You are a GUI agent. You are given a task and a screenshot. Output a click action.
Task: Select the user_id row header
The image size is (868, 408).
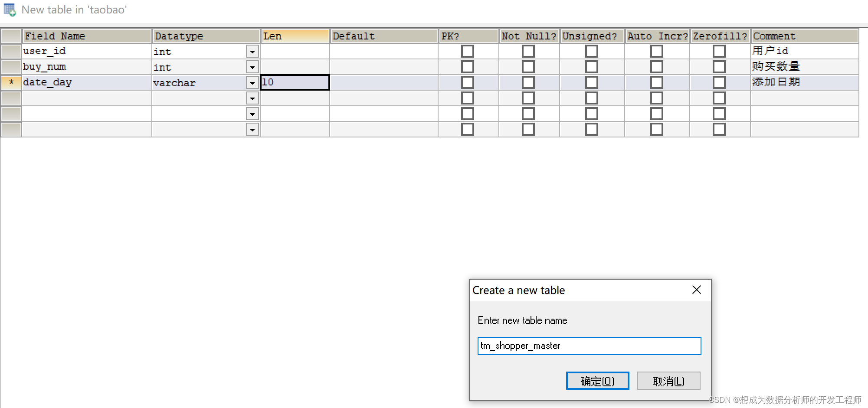11,51
